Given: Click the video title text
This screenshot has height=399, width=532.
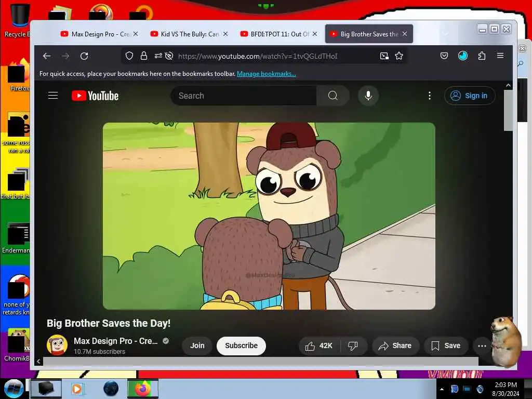Looking at the screenshot, I should point(109,323).
